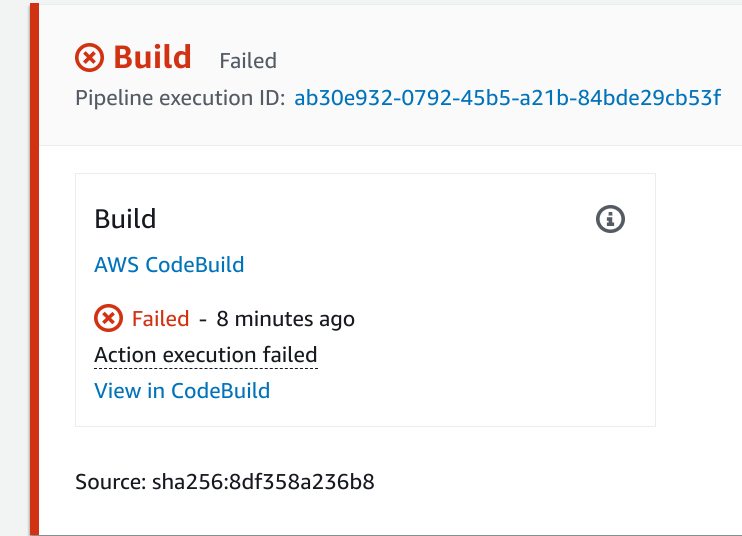
Task: Click the red Build stage title
Action: [152, 57]
